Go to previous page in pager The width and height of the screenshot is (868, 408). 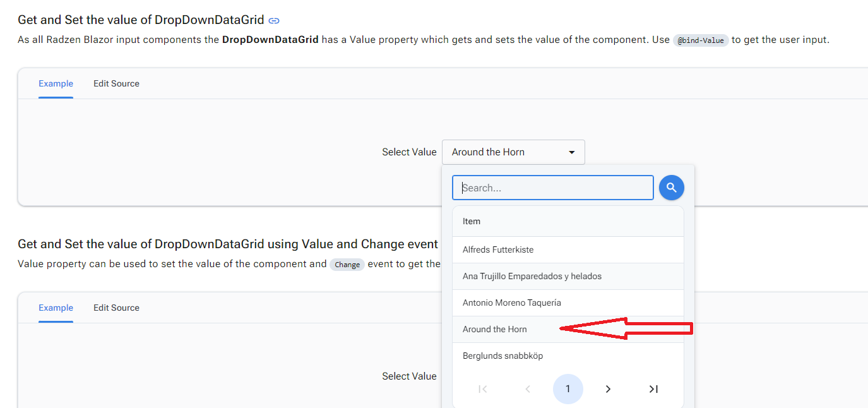coord(528,389)
